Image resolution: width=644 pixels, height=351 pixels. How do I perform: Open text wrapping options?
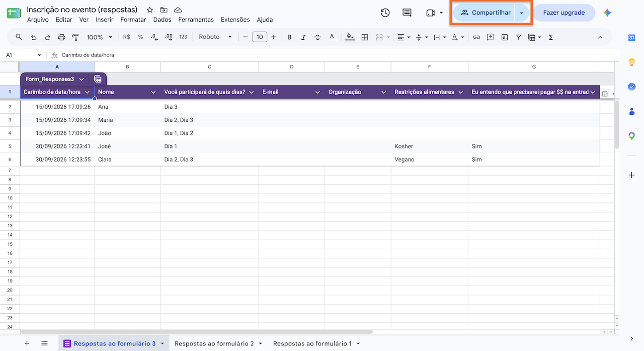click(x=440, y=37)
